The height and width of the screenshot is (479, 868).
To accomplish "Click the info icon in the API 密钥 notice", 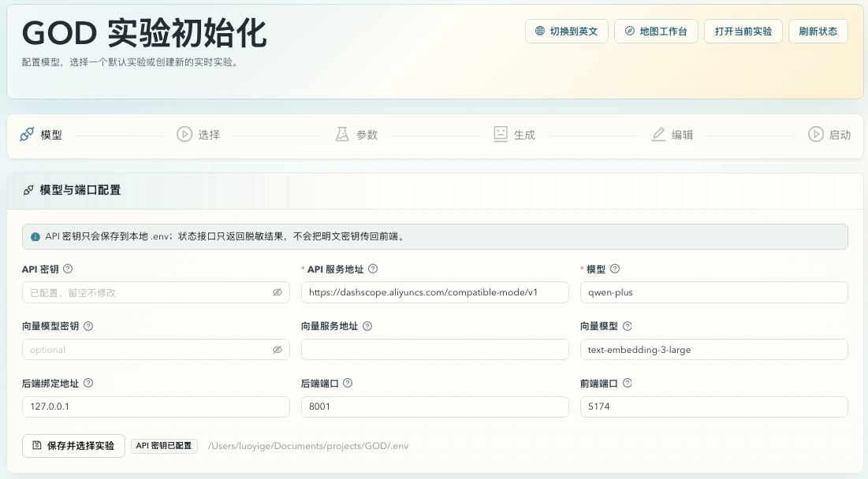I will click(x=35, y=236).
